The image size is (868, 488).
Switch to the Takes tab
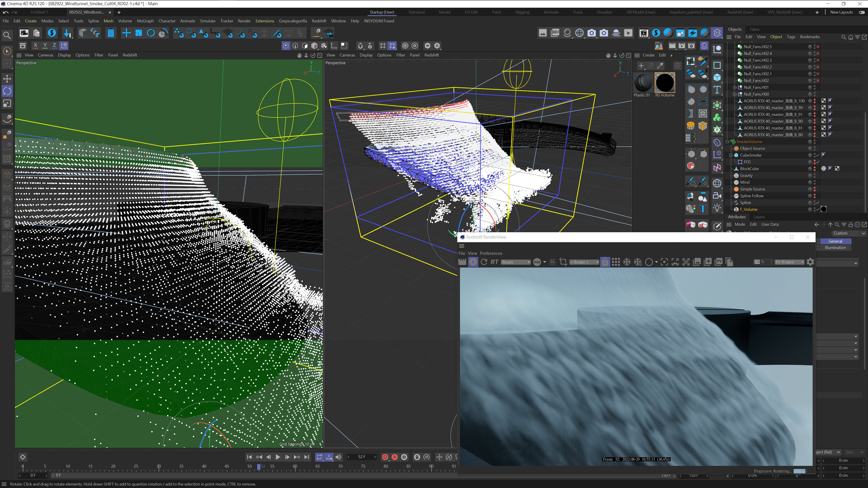[x=754, y=29]
